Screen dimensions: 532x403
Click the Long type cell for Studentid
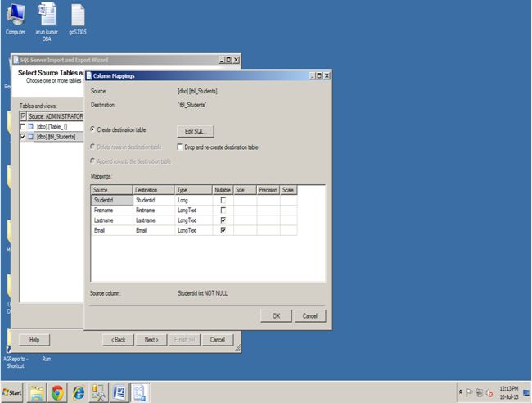194,200
